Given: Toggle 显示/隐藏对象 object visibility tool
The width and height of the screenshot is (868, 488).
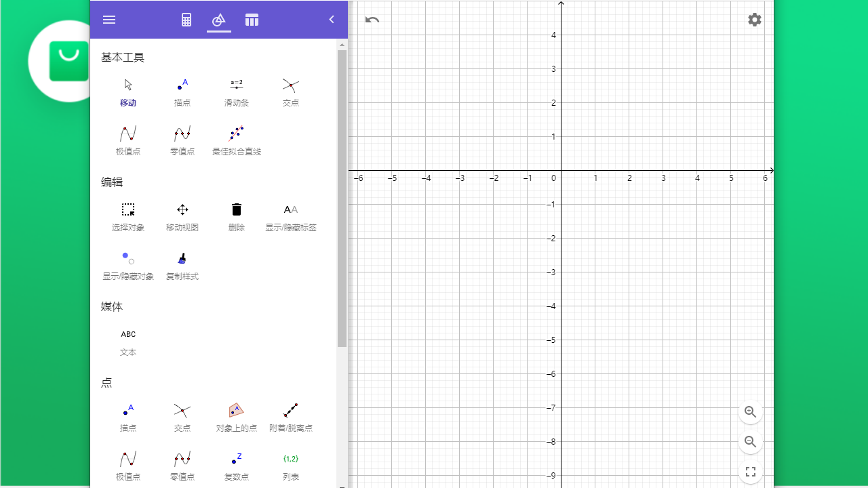Looking at the screenshot, I should pyautogui.click(x=128, y=264).
